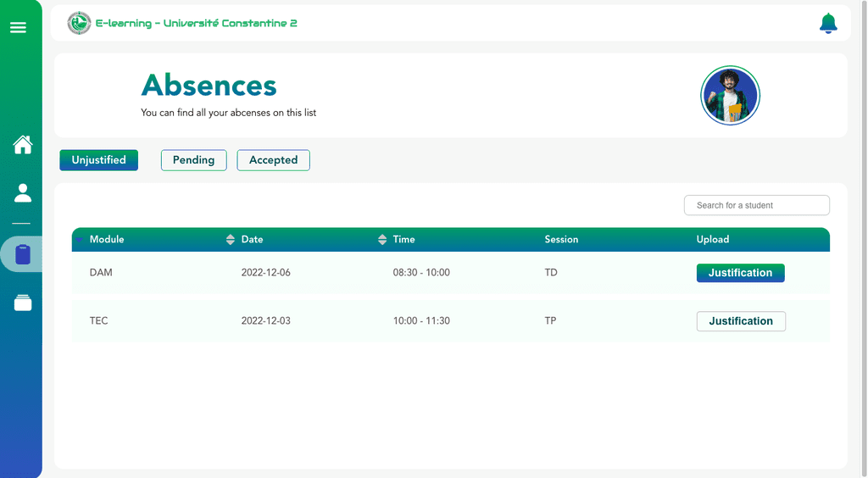Open notifications bell icon
The height and width of the screenshot is (478, 868).
coord(828,23)
